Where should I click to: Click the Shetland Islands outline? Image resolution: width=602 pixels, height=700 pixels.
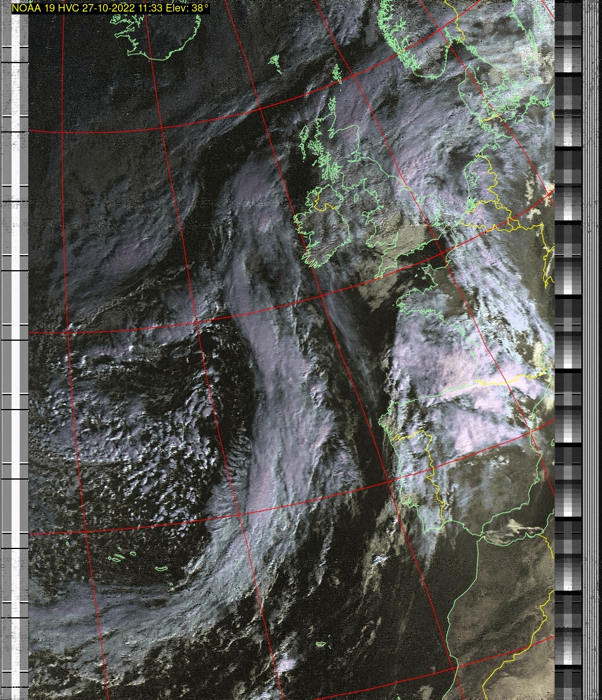click(336, 72)
